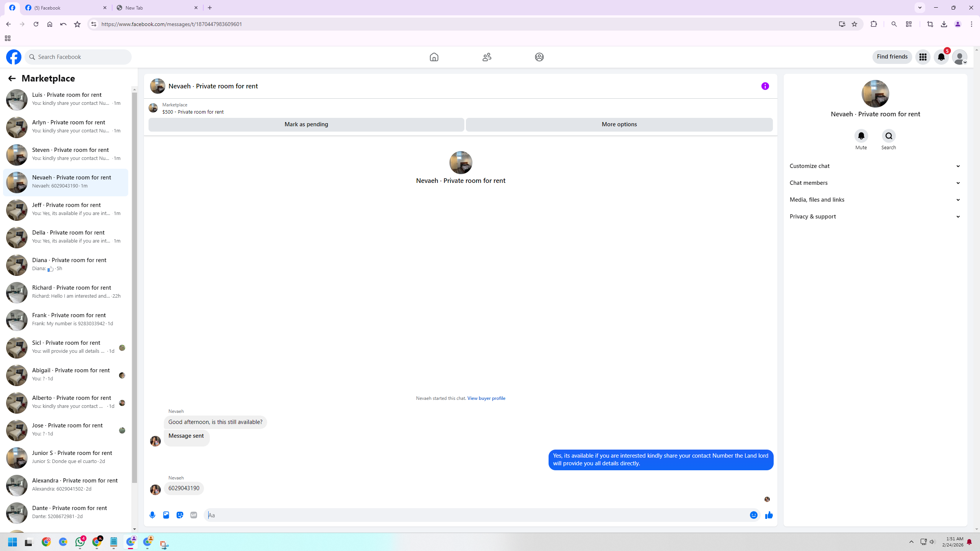The image size is (980, 551).
Task: Open the View buyer profile link
Action: coord(486,398)
